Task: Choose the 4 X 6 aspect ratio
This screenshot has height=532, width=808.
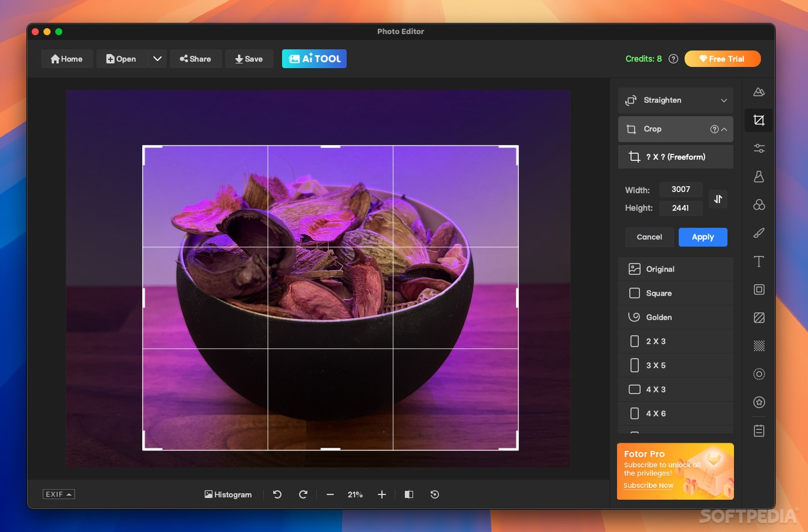Action: pyautogui.click(x=656, y=413)
